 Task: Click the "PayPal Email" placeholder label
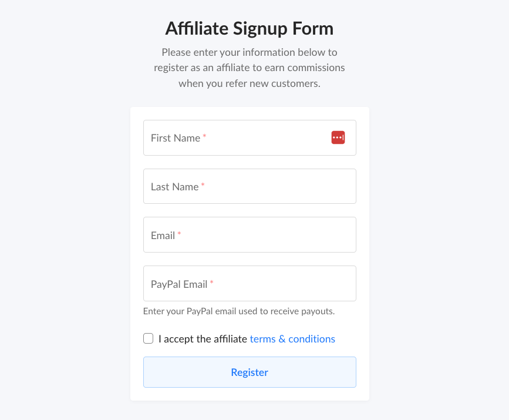(179, 284)
